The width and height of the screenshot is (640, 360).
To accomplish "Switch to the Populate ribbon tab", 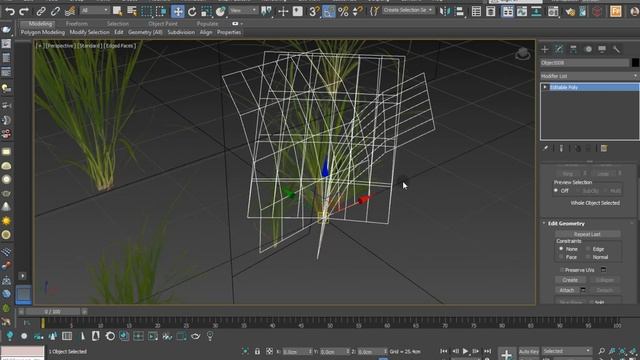I will [x=207, y=24].
